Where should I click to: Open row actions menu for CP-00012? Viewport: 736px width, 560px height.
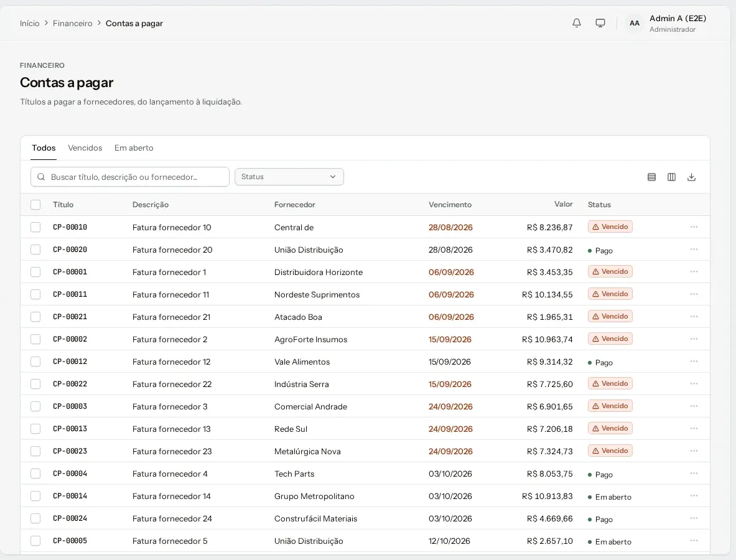[694, 362]
